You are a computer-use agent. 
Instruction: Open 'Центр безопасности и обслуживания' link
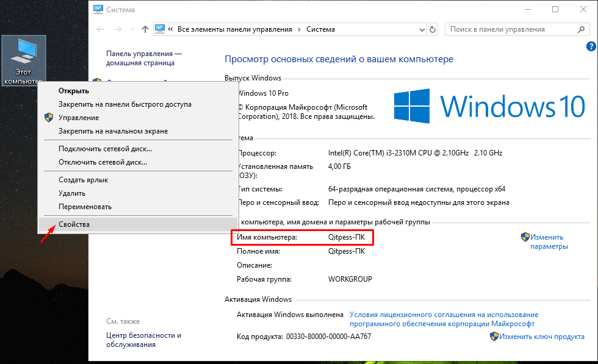[x=143, y=340]
